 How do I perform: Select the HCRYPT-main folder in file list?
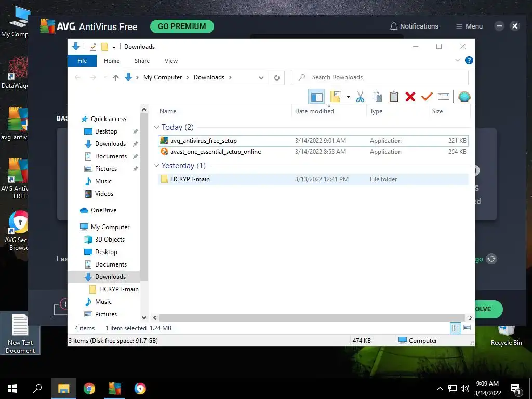(313, 179)
